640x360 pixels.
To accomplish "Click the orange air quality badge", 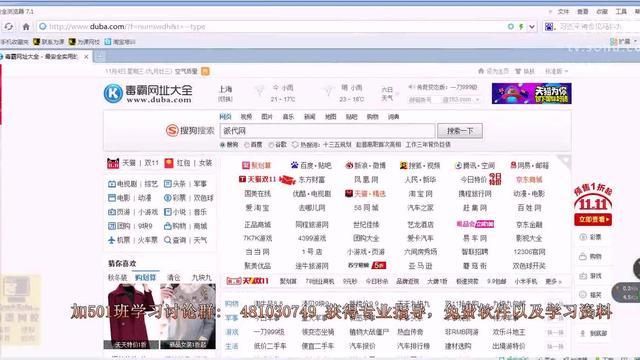I will point(205,71).
